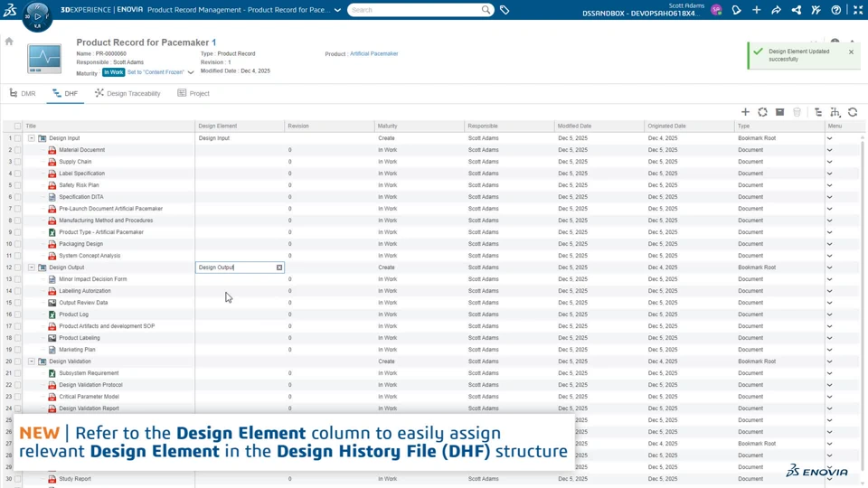
Task: Open notifications bell icon
Action: [736, 10]
